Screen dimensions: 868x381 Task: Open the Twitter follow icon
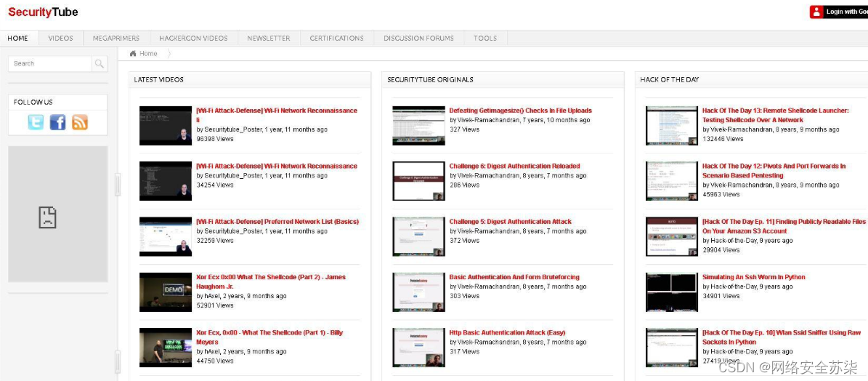point(36,122)
